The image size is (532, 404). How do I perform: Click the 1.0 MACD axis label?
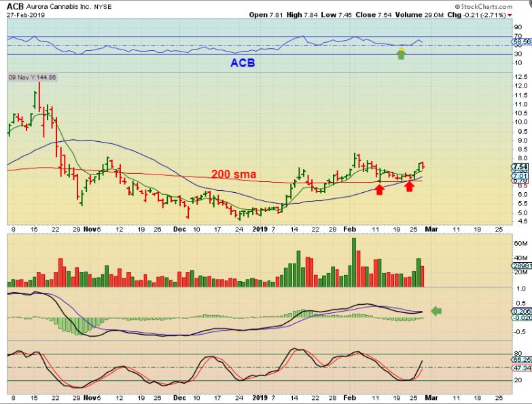[522, 289]
